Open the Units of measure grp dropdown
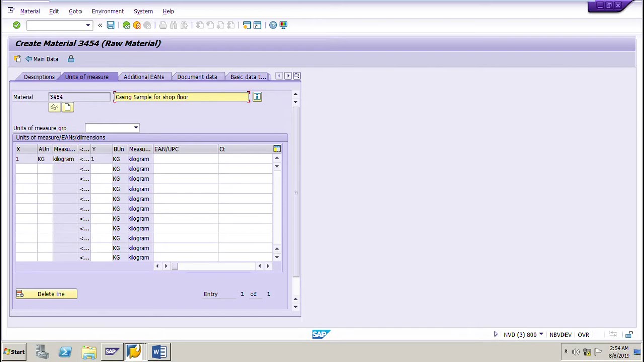 (x=136, y=128)
